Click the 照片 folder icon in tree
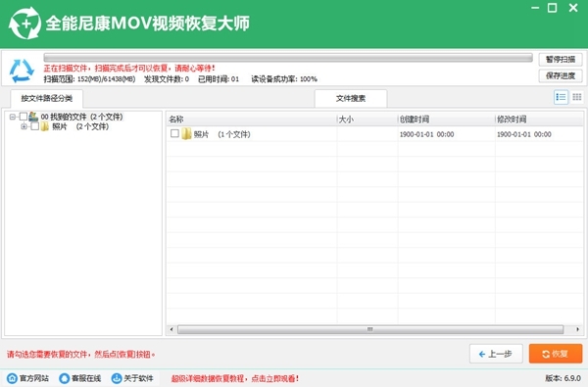This screenshot has width=588, height=387. coord(45,126)
